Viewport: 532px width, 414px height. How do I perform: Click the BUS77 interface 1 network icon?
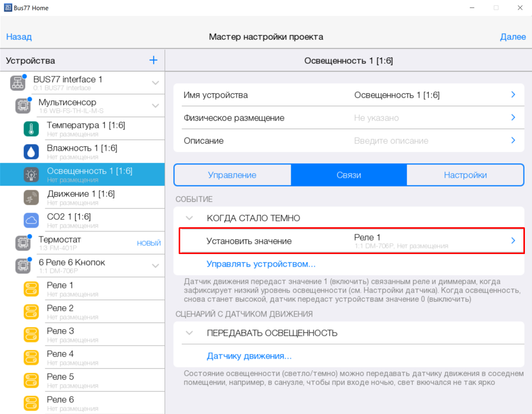tap(18, 83)
